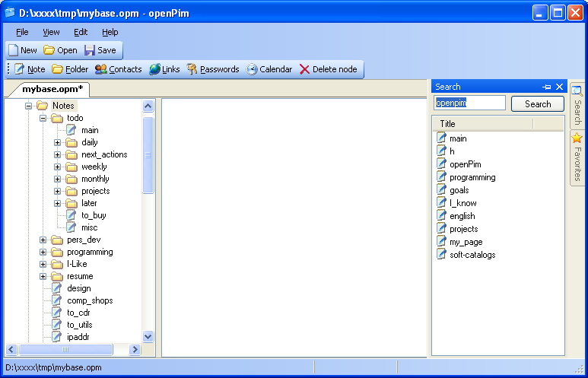The width and height of the screenshot is (588, 378).
Task: Select the mybase.opm* tab
Action: click(x=52, y=89)
